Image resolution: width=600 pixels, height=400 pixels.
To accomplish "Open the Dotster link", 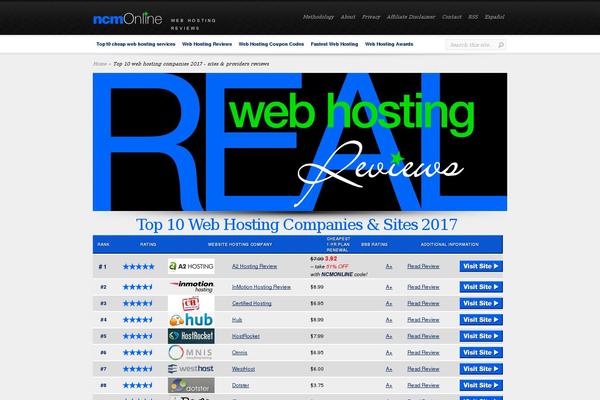I will [240, 385].
